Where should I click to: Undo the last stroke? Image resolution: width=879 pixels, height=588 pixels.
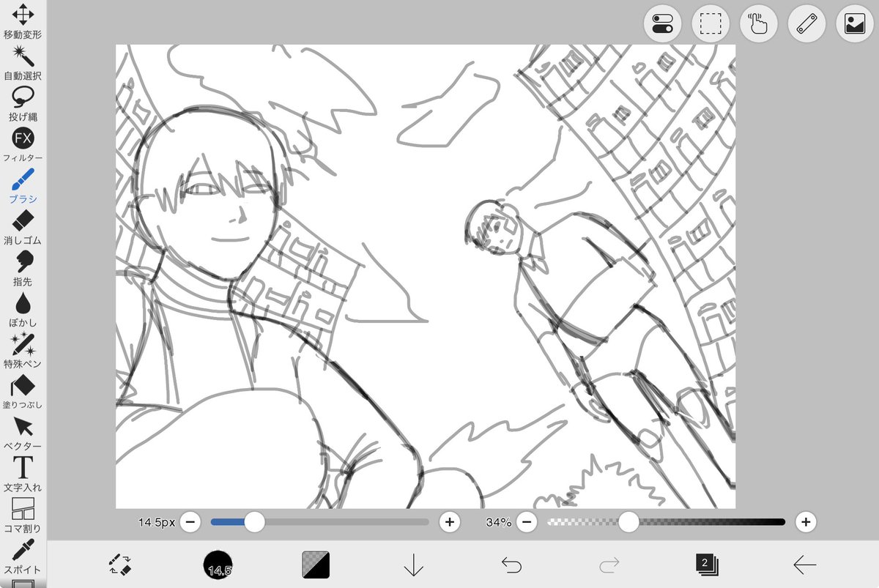(x=511, y=565)
